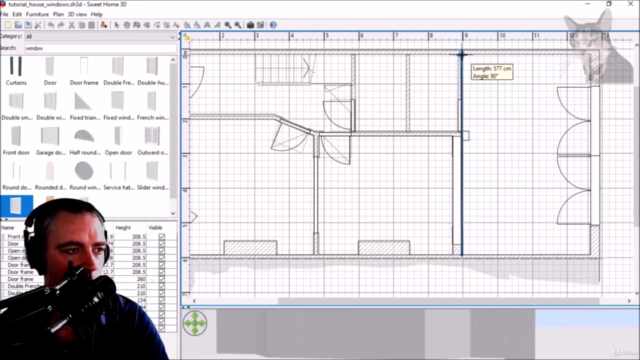The image size is (640, 360).
Task: Click the New home toolbar icon
Action: (x=8, y=25)
